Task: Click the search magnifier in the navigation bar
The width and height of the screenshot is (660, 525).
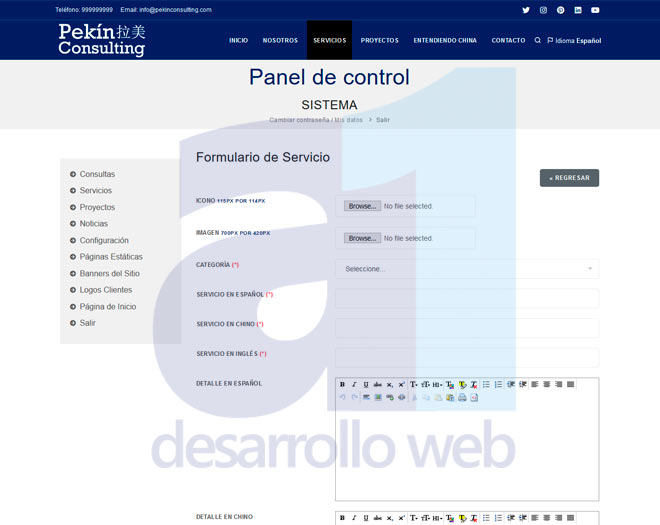Action: pyautogui.click(x=538, y=40)
